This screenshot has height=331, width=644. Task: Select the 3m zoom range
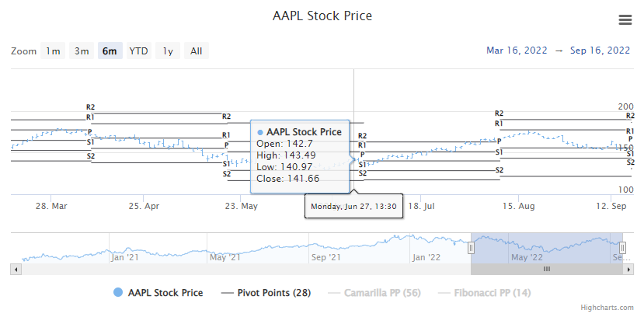(x=82, y=51)
